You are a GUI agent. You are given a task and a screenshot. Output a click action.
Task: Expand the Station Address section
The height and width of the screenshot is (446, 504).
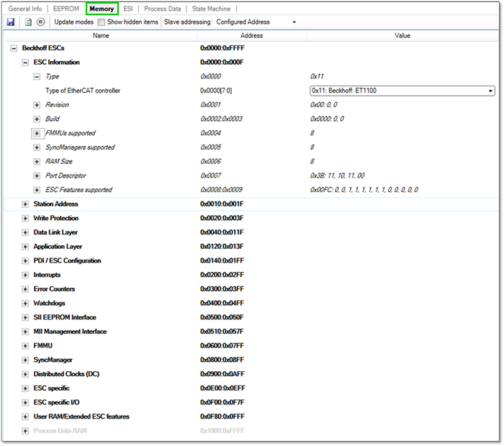26,204
